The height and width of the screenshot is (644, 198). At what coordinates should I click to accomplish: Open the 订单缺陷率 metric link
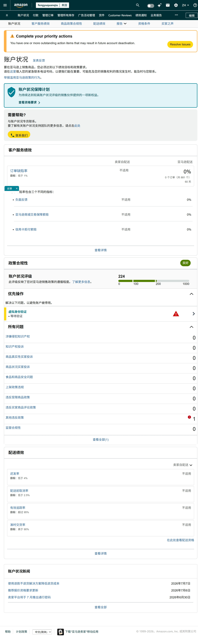(19, 171)
